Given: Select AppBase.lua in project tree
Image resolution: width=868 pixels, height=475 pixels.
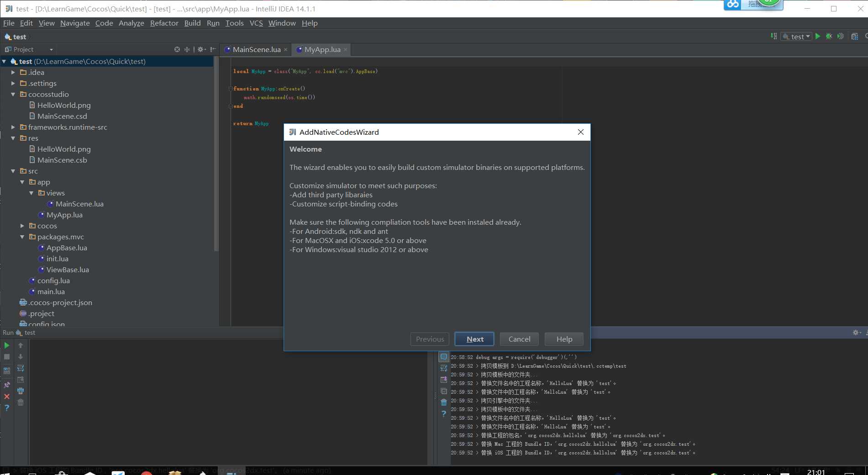Looking at the screenshot, I should click(67, 248).
